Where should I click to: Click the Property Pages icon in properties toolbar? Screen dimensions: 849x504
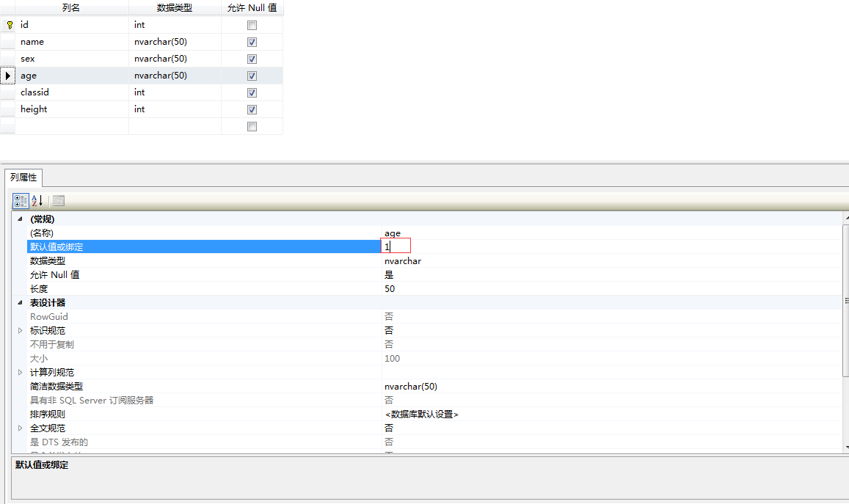click(57, 200)
